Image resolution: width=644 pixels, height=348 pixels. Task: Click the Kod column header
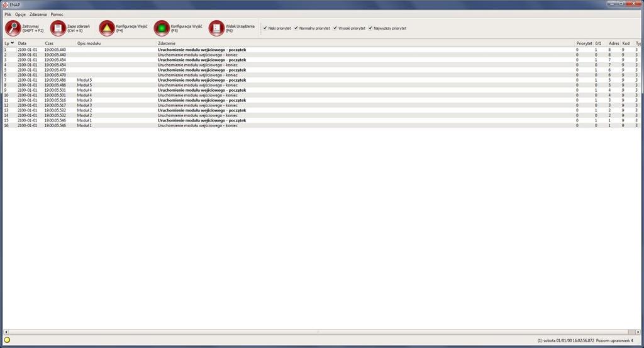point(627,43)
